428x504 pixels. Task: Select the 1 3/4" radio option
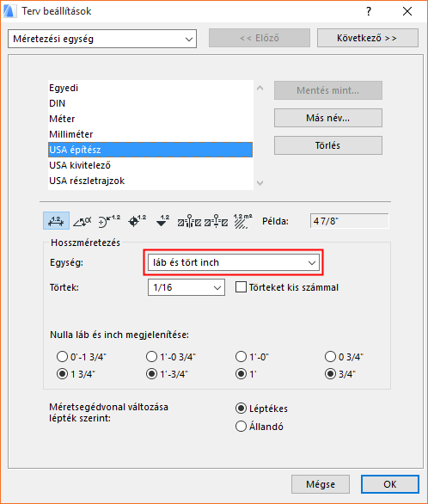[62, 374]
